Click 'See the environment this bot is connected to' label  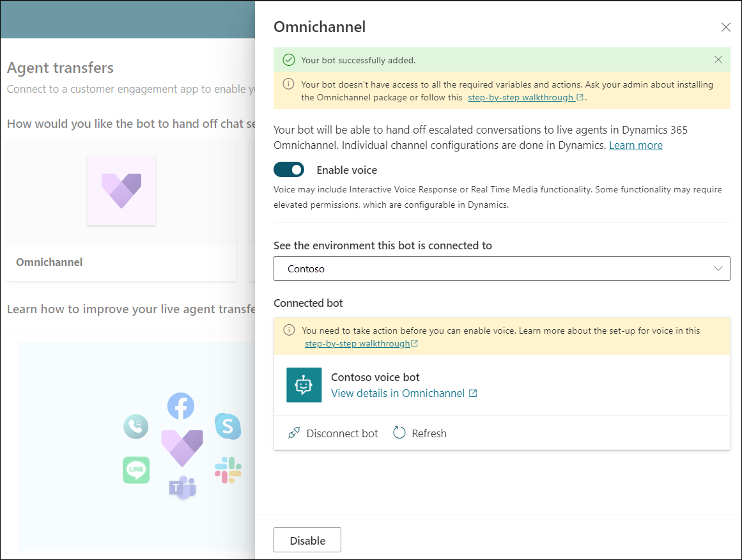coord(382,245)
